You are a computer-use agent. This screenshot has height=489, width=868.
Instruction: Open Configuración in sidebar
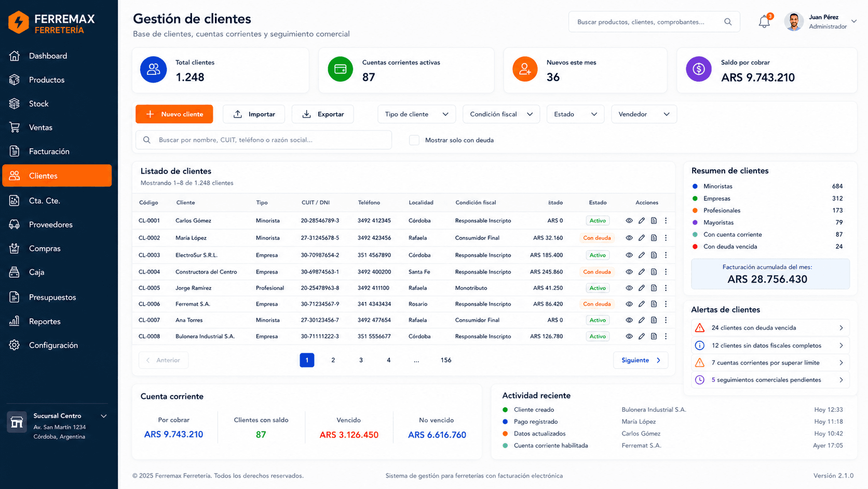(57, 346)
